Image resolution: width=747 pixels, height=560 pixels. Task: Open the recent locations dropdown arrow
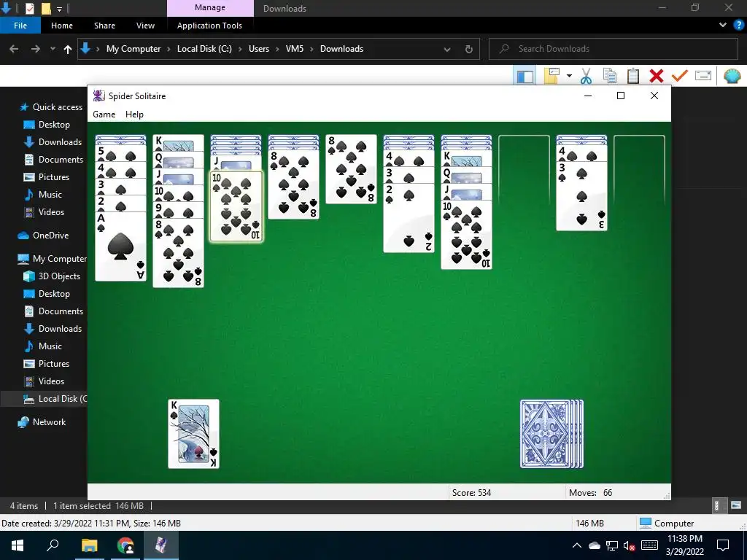[x=53, y=49]
